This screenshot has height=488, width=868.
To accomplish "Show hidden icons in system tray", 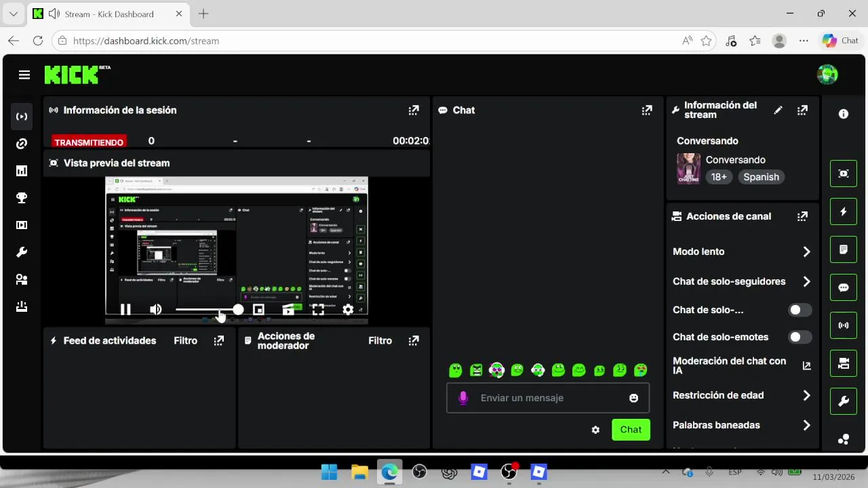I will tap(665, 472).
